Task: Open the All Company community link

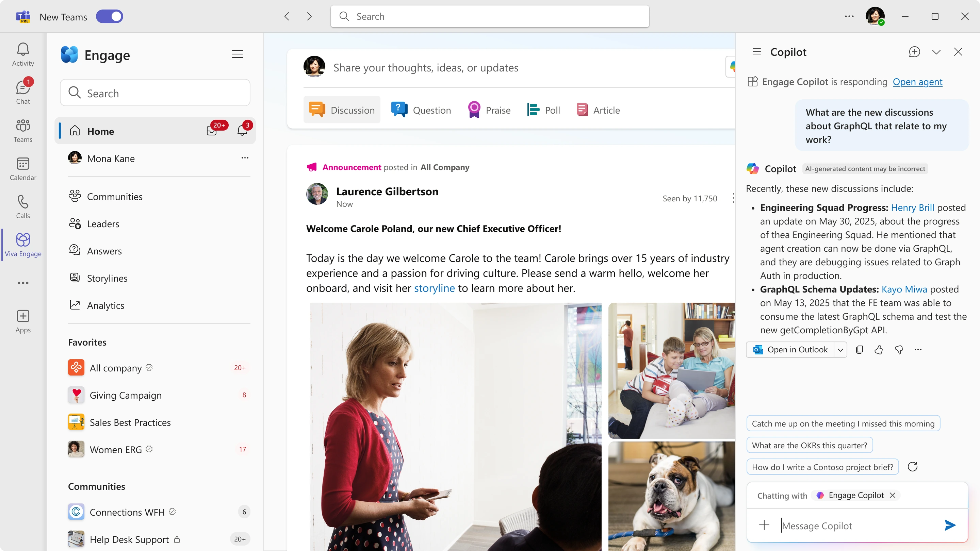Action: (445, 167)
